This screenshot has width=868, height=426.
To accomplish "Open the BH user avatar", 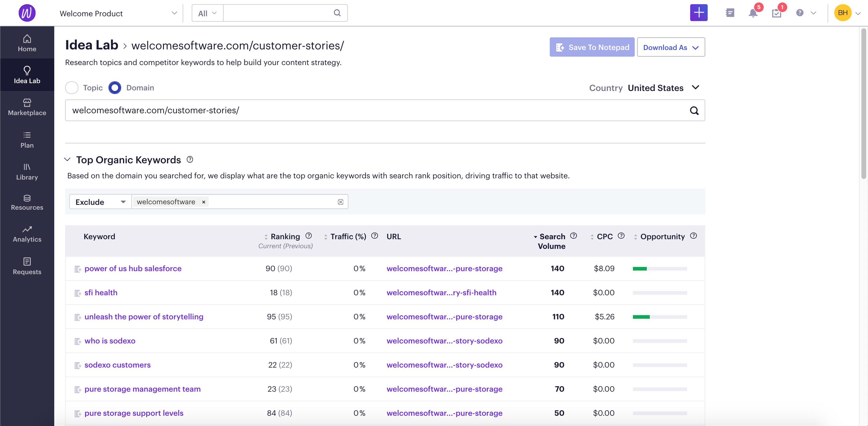I will pos(842,13).
